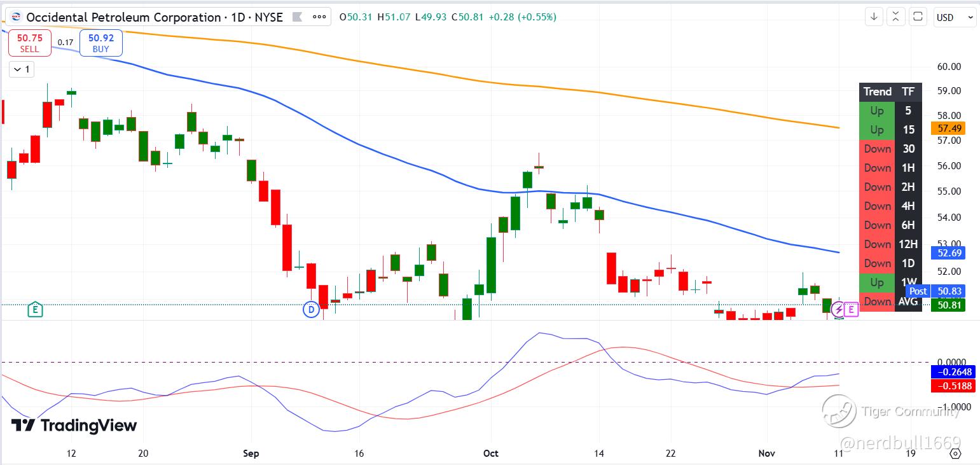The image size is (980, 465).
Task: Open the three-dot more menu in legend
Action: tap(319, 17)
